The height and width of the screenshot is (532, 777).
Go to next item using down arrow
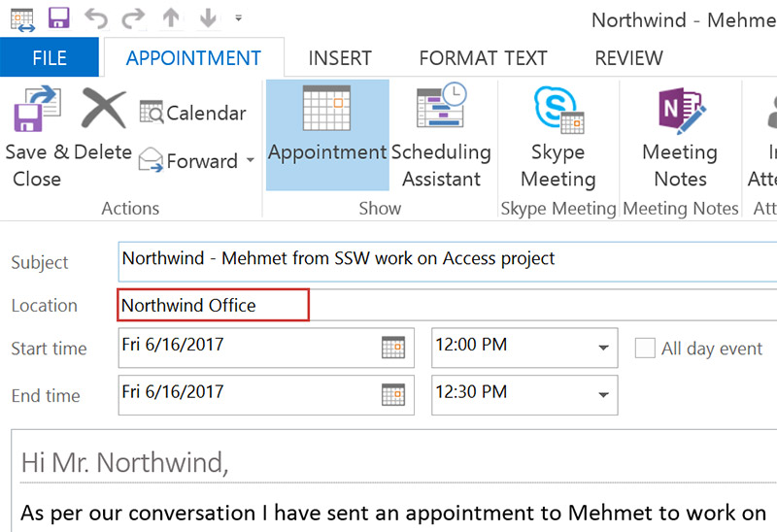click(207, 17)
